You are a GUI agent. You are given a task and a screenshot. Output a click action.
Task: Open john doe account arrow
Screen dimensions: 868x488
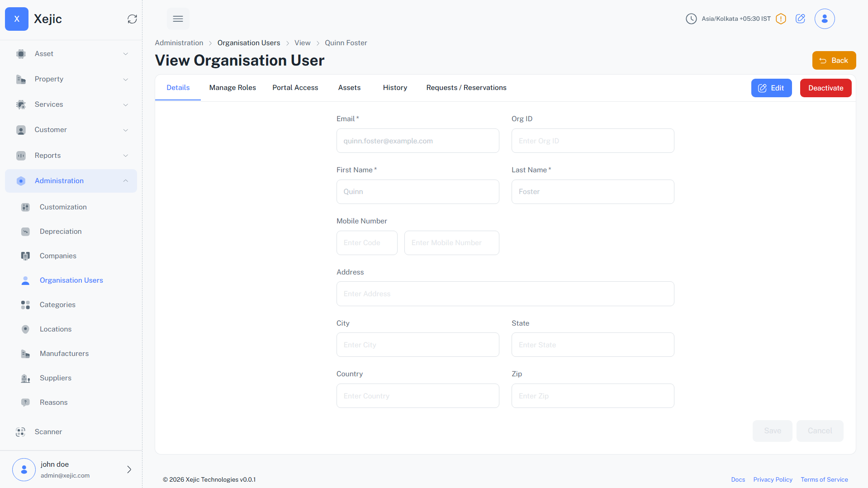tap(129, 469)
